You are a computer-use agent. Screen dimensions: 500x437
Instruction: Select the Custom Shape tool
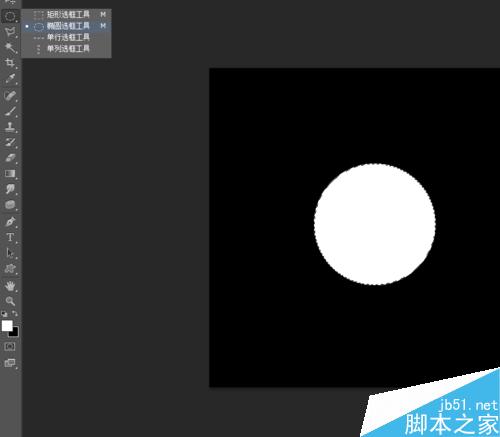(x=10, y=269)
